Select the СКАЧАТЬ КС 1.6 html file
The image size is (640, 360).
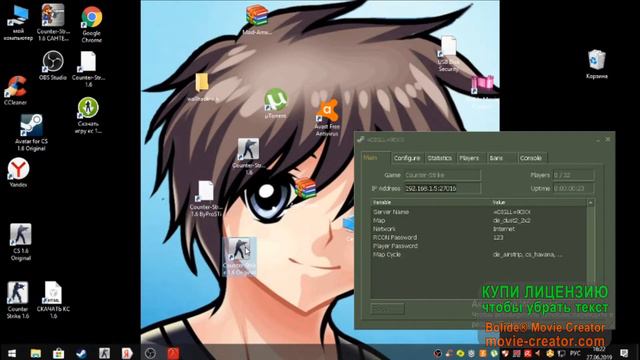[53, 300]
